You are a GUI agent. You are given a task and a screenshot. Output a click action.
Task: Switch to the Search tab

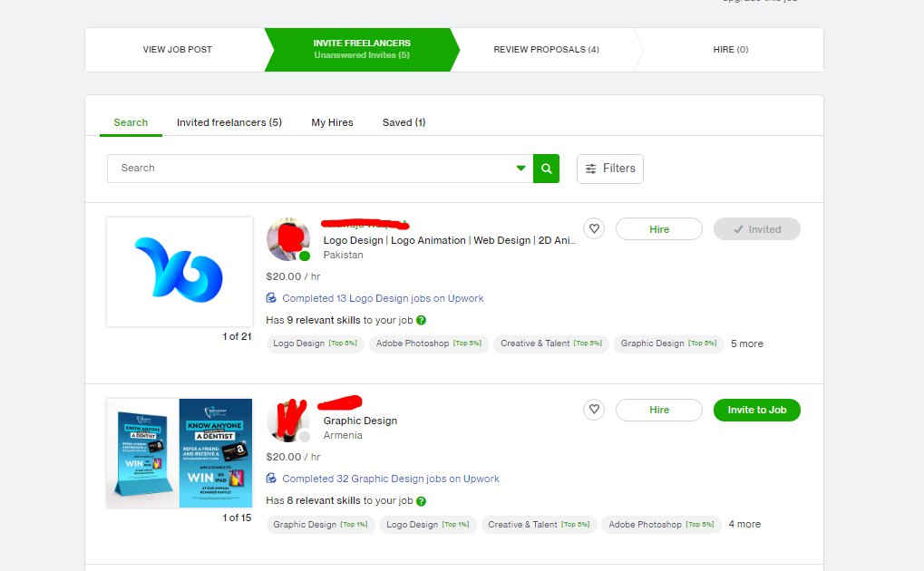131,122
